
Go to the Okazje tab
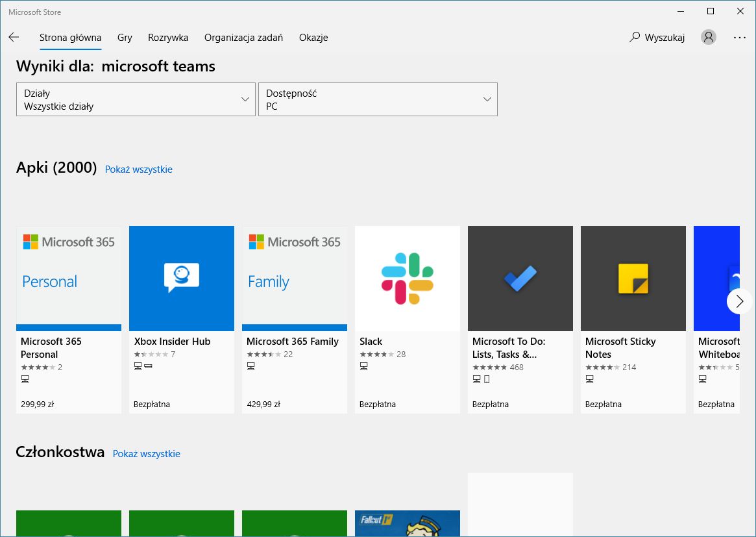(x=313, y=38)
